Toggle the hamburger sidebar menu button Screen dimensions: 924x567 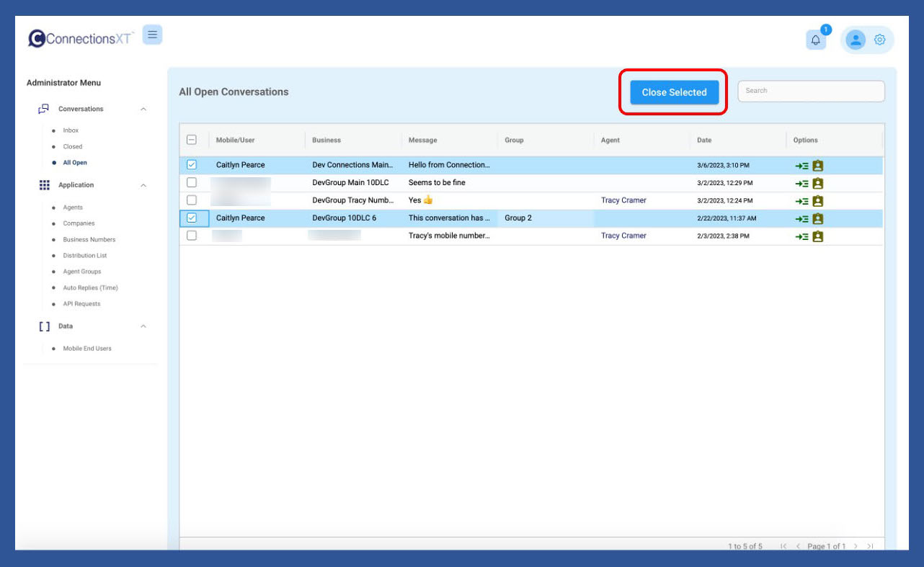[x=152, y=35]
